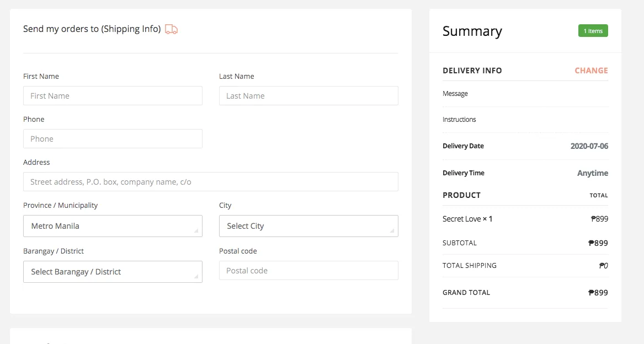Click the CHANGE link in Delivery Info
The height and width of the screenshot is (344, 644).
click(591, 71)
